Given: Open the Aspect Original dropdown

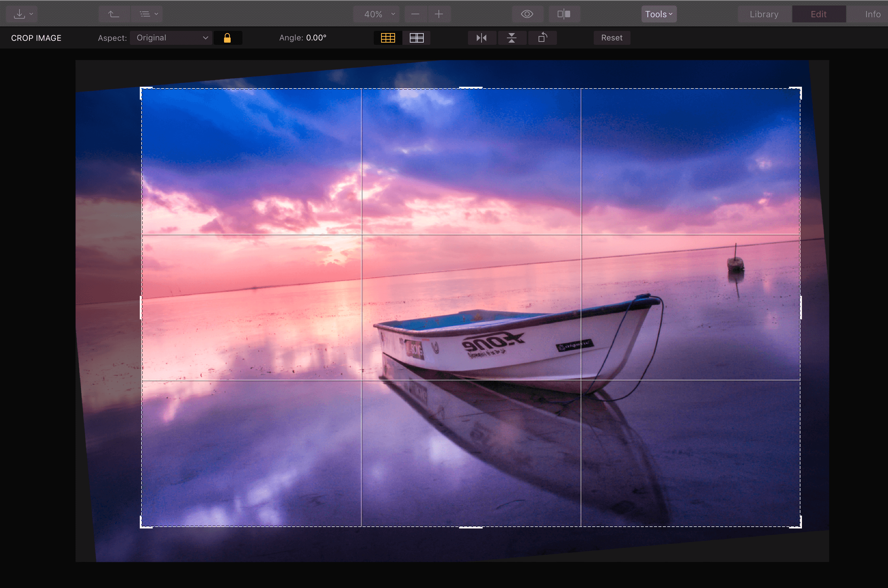Looking at the screenshot, I should pos(171,38).
